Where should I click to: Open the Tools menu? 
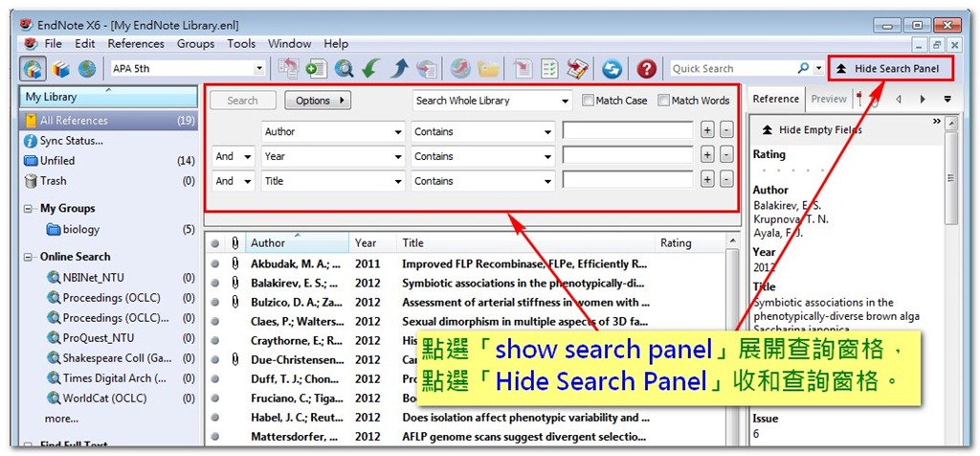pyautogui.click(x=241, y=44)
